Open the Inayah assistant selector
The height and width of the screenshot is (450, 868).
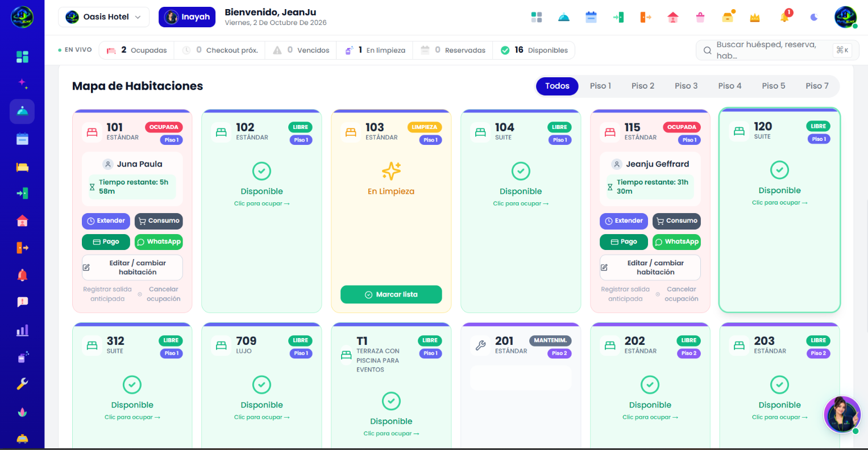[x=187, y=17]
